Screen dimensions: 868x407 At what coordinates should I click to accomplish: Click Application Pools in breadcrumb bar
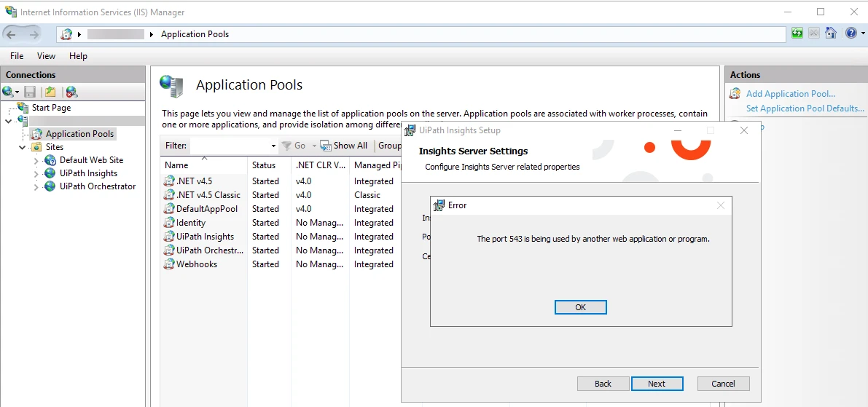click(195, 34)
